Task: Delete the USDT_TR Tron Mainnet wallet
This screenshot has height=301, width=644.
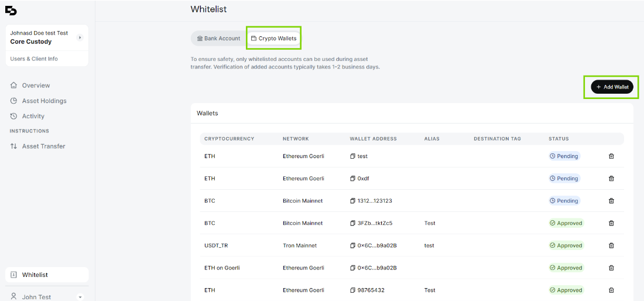Action: pos(611,245)
